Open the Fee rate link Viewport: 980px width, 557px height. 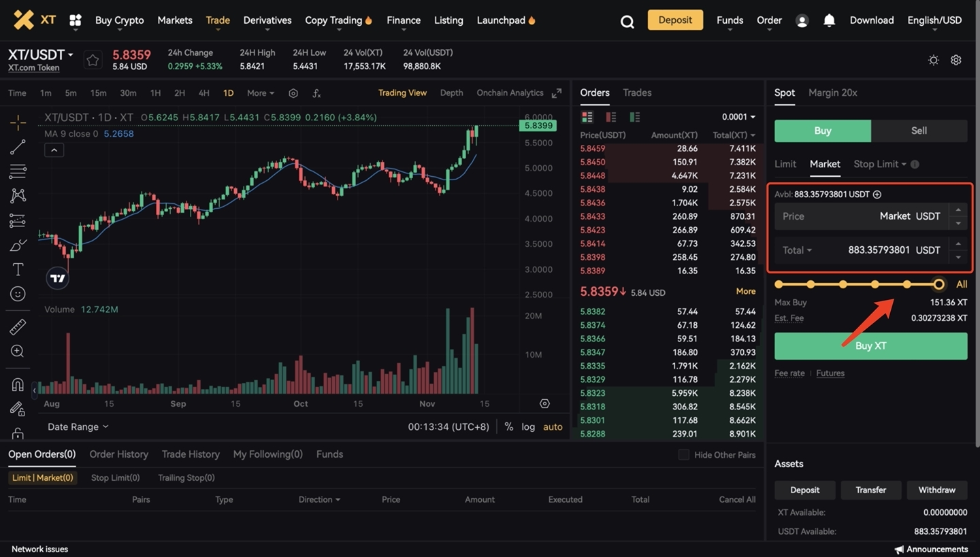click(x=789, y=373)
